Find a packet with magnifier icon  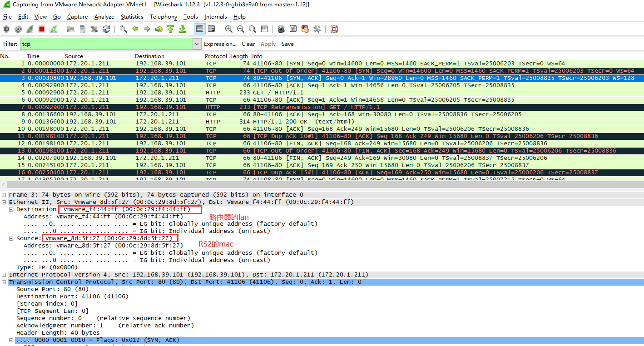(124, 29)
